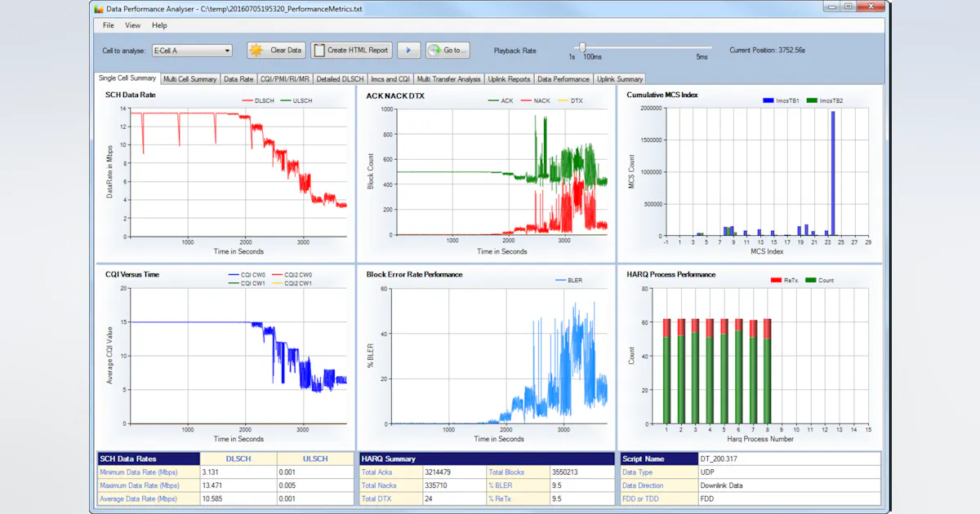The width and height of the screenshot is (980, 514).
Task: Click Total Acks value 3214479
Action: [x=453, y=472]
